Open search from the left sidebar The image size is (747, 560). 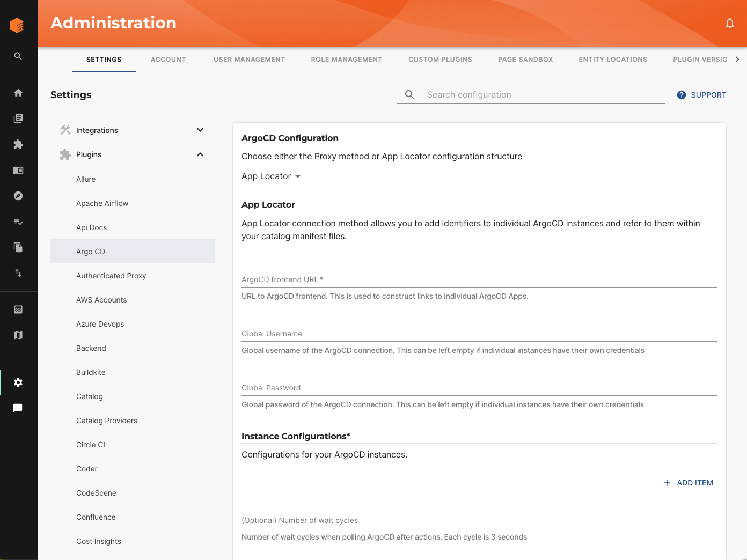(x=18, y=56)
